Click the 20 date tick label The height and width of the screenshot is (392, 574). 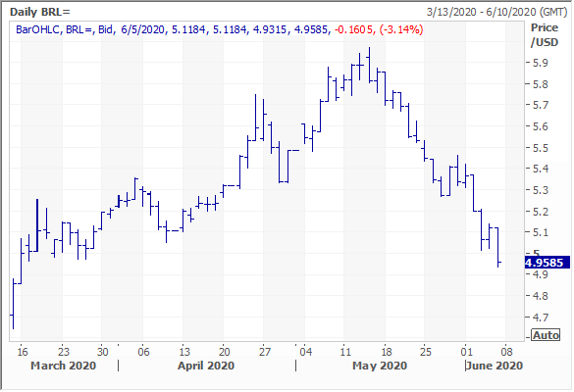click(x=225, y=352)
